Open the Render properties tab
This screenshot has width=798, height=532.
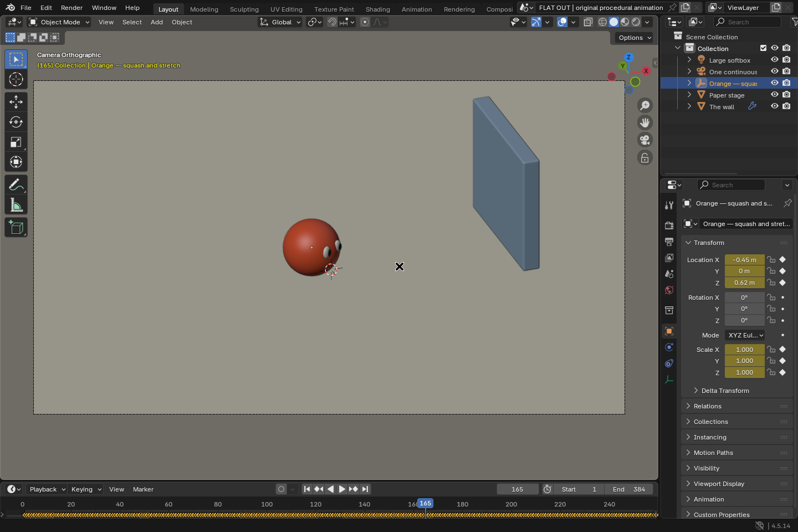point(669,225)
